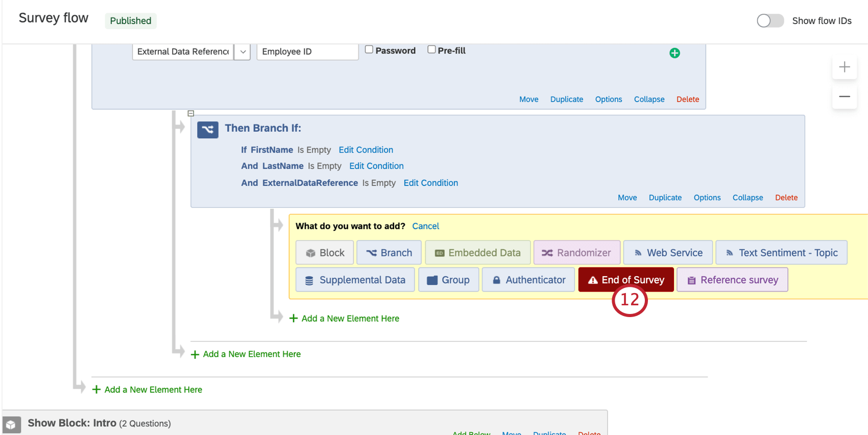Open Options on the Authenticator element
Screen dimensions: 868x435
point(609,100)
